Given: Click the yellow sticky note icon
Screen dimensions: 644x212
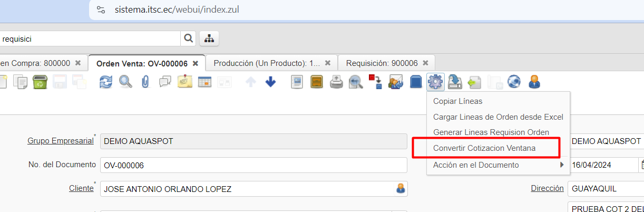Looking at the screenshot, I should [x=185, y=82].
